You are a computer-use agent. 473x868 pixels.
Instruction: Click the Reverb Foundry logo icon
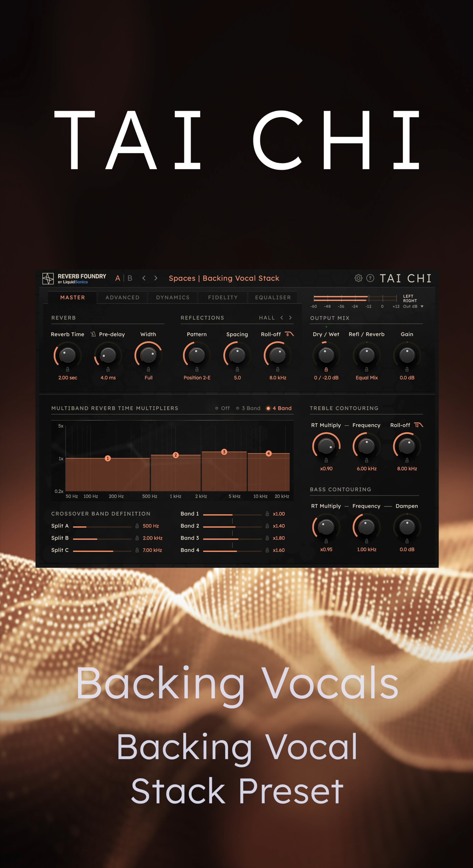(48, 278)
